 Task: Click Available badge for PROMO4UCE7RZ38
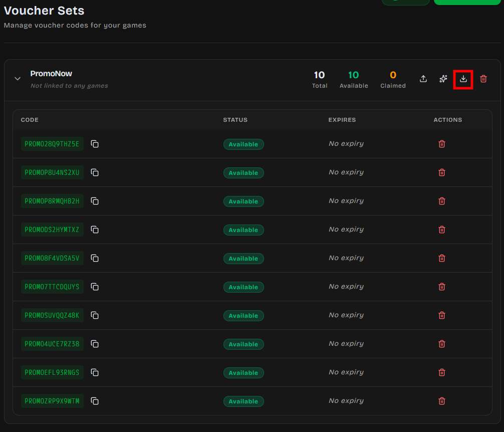[243, 345]
